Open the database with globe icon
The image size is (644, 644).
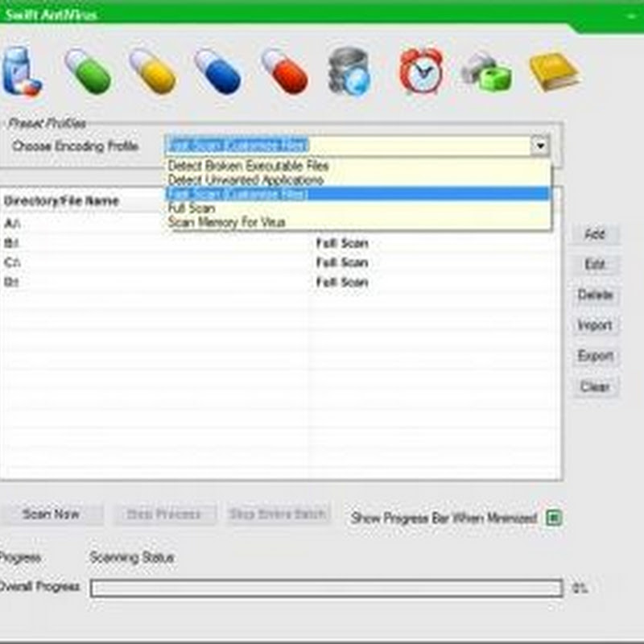click(349, 72)
